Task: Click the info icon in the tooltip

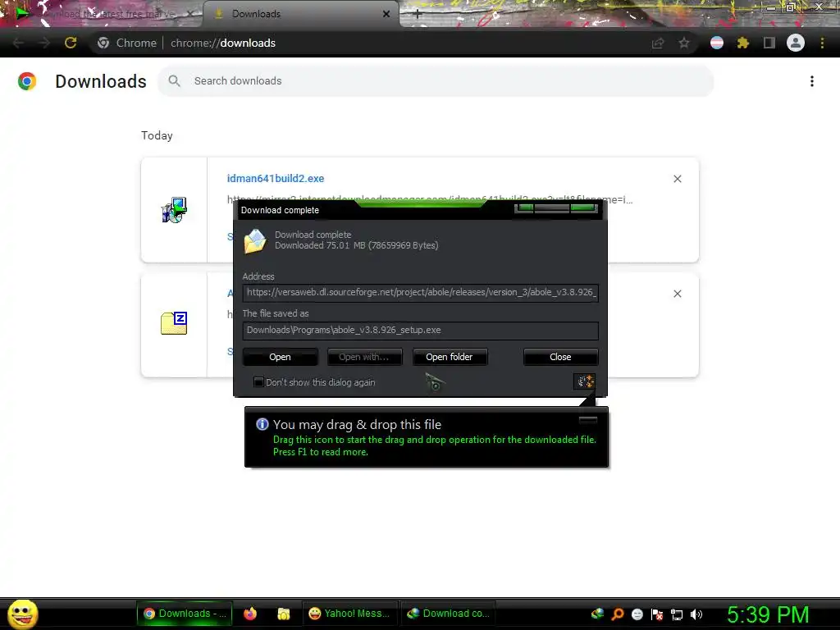Action: point(262,424)
